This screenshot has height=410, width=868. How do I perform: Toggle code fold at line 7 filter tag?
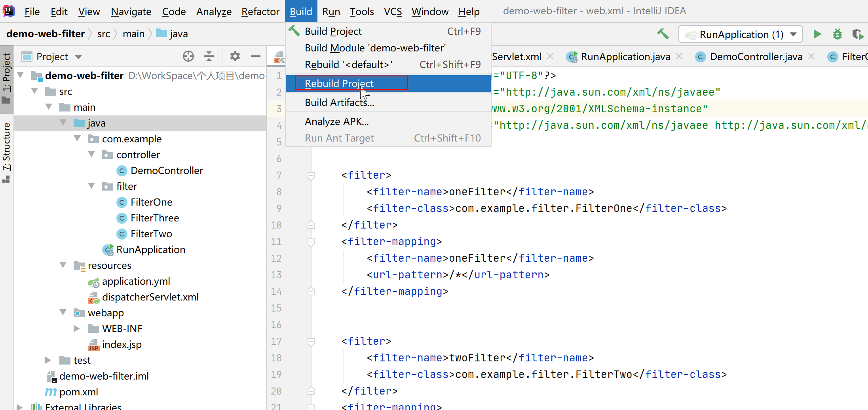[x=311, y=175]
